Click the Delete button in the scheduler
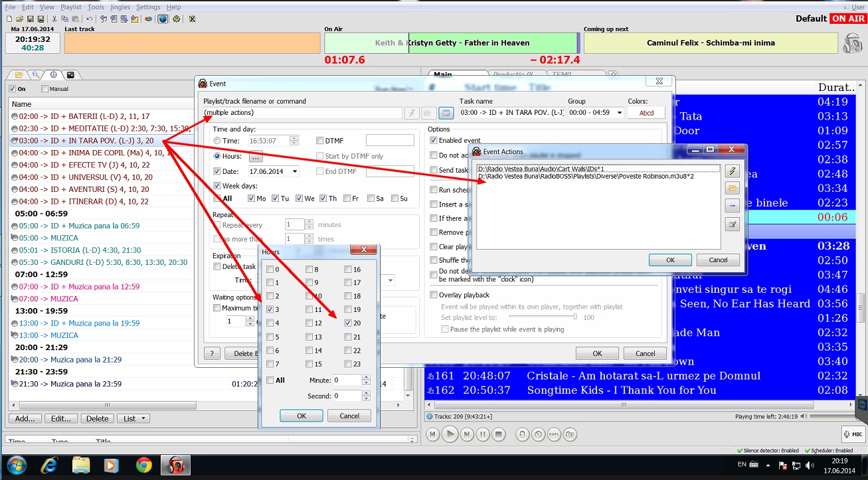The image size is (868, 480). [97, 418]
